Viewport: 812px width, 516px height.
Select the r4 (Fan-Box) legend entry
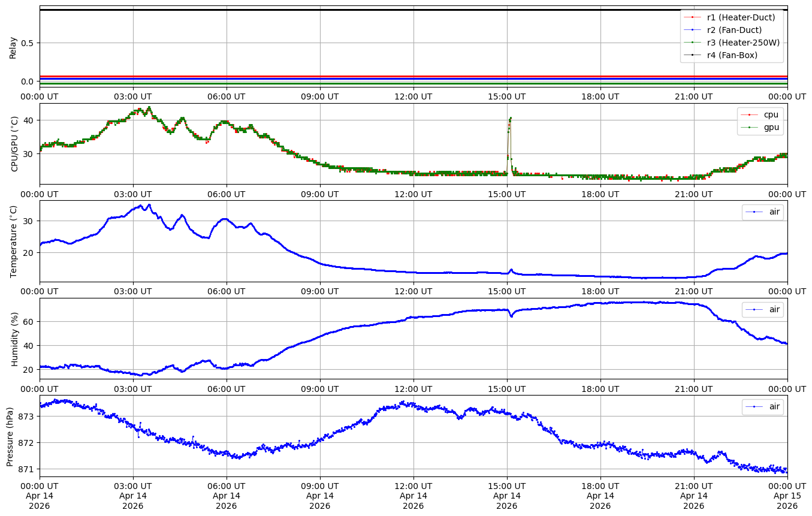(732, 55)
